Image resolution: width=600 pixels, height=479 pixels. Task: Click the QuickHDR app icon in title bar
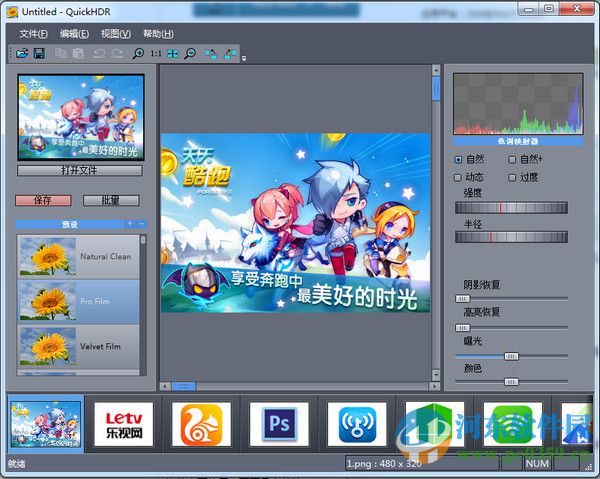(12, 12)
